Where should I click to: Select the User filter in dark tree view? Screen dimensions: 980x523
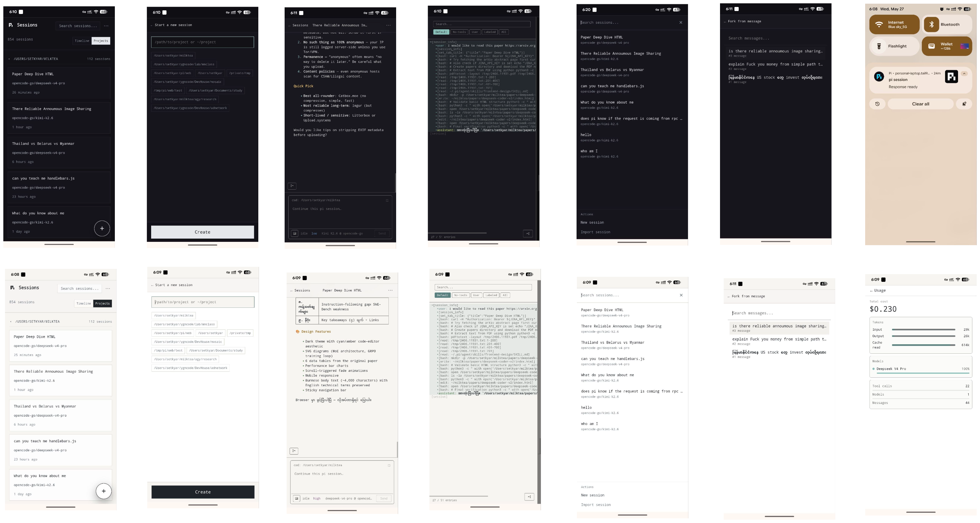click(x=475, y=32)
